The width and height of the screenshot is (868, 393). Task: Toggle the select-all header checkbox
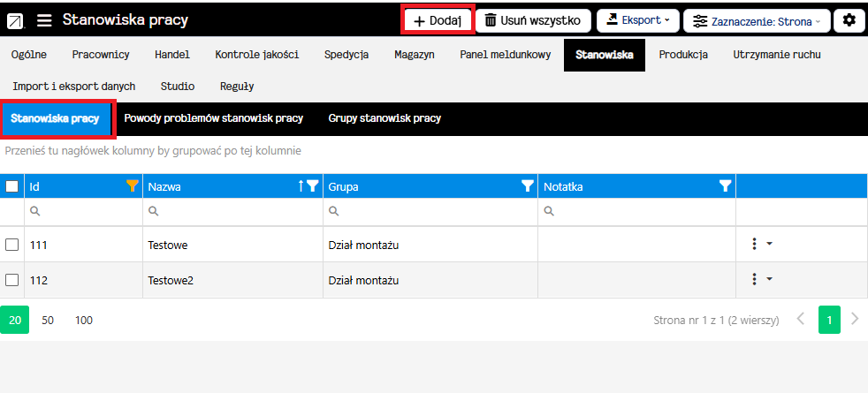coord(12,186)
